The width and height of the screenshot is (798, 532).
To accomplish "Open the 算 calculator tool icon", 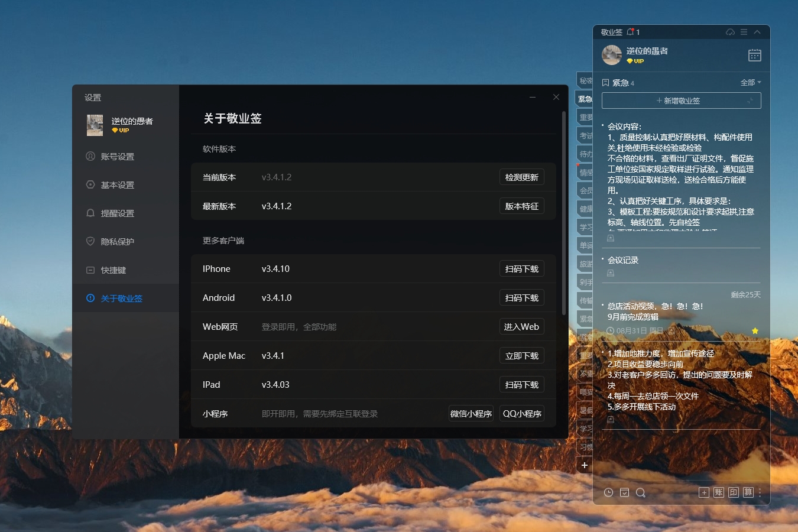I will pyautogui.click(x=748, y=492).
